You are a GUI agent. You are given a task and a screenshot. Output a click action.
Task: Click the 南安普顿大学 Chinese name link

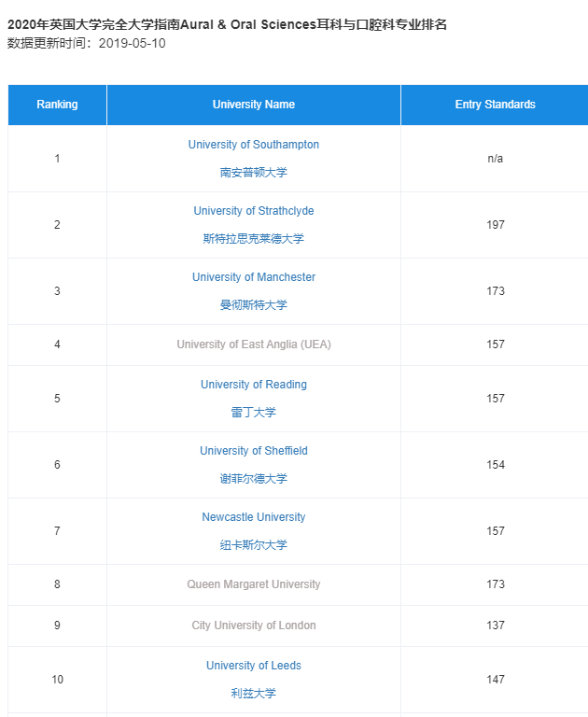pos(253,173)
